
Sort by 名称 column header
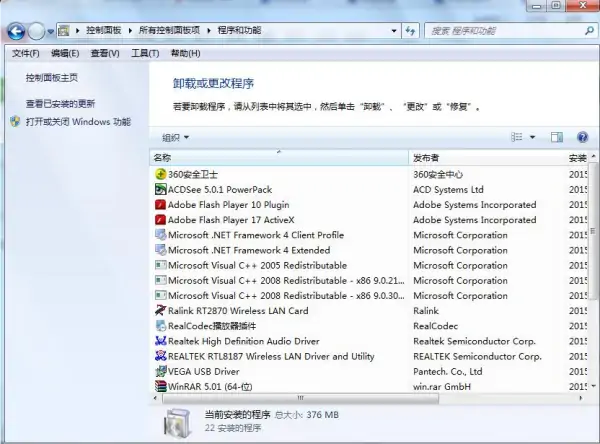pyautogui.click(x=279, y=158)
